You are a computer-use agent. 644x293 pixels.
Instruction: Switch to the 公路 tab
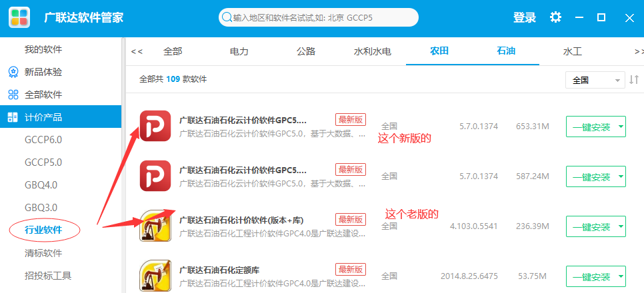point(305,51)
